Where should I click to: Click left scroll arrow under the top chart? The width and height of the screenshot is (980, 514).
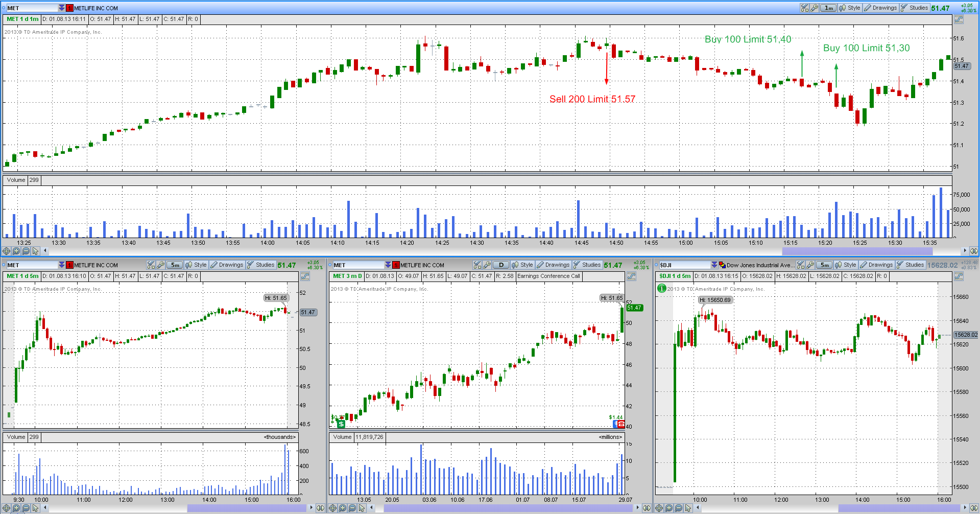tap(45, 251)
